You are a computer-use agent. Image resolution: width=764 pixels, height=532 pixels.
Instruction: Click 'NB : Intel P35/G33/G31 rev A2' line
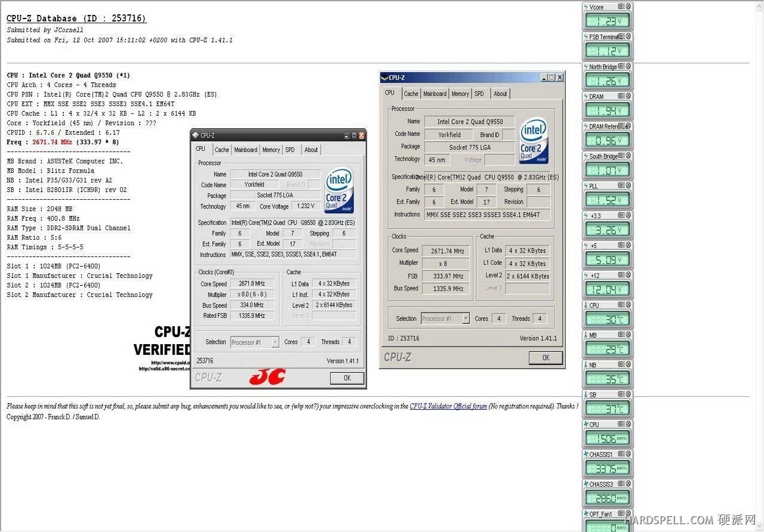59,181
